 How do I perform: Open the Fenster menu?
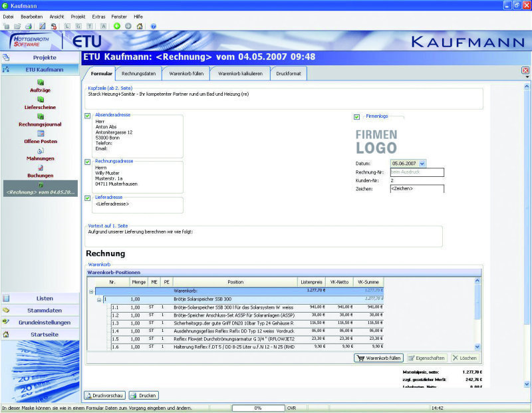(119, 17)
